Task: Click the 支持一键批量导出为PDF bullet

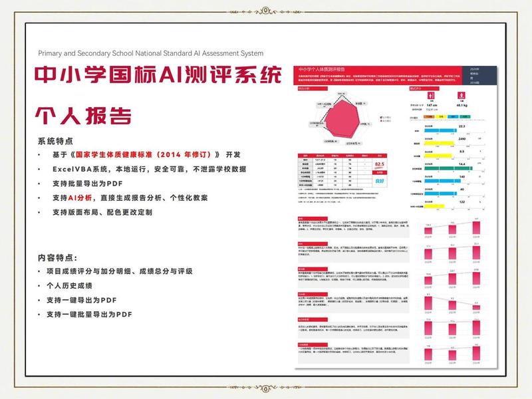Action: click(90, 315)
